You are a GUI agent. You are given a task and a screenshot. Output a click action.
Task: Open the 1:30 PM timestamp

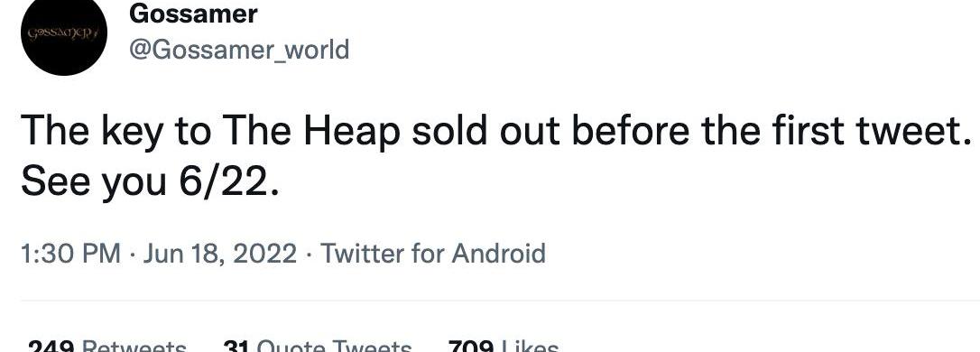70,254
